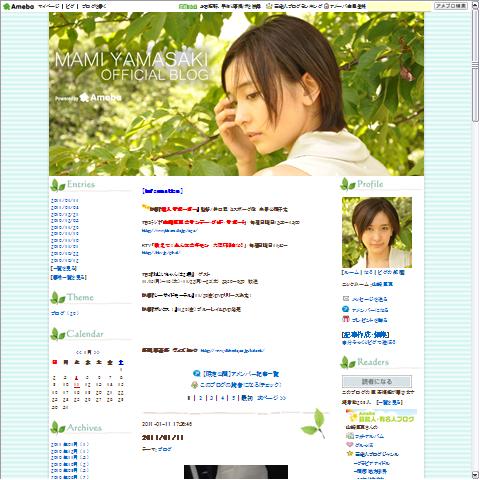
Task: Open the グルっぽ link
Action: point(364,445)
